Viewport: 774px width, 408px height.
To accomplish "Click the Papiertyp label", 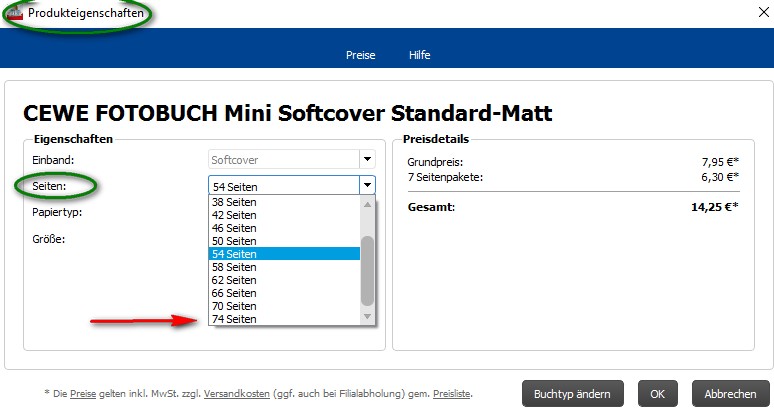I will coord(57,212).
